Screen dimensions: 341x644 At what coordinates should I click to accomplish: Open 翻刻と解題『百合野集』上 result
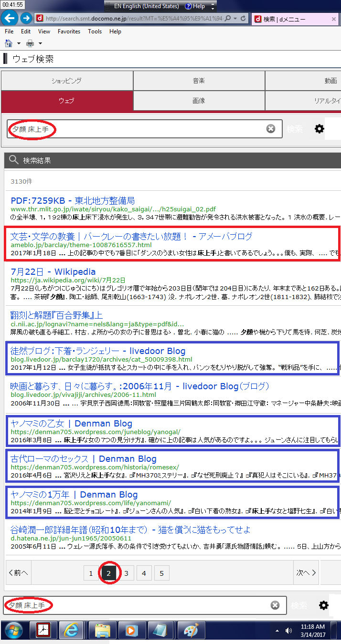tap(56, 315)
